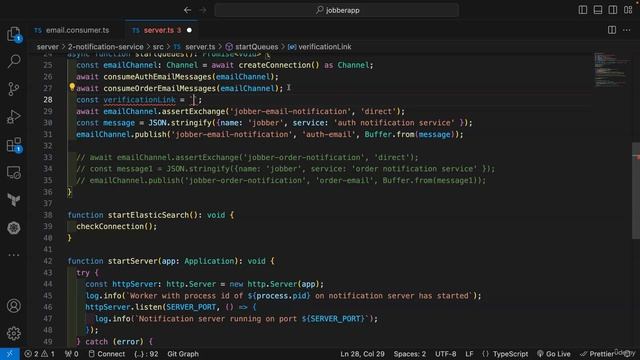Click createConnection call on line 25
Viewport: 640px width, 360px height.
point(275,65)
